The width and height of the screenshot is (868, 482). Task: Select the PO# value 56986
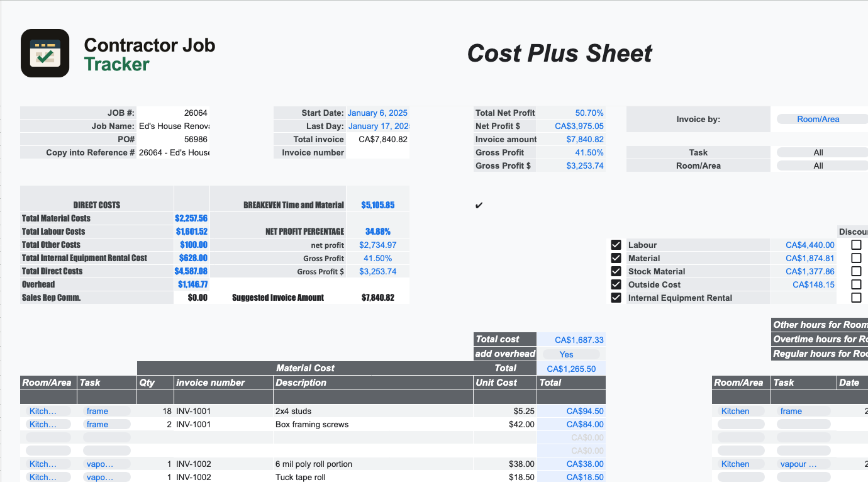point(173,139)
